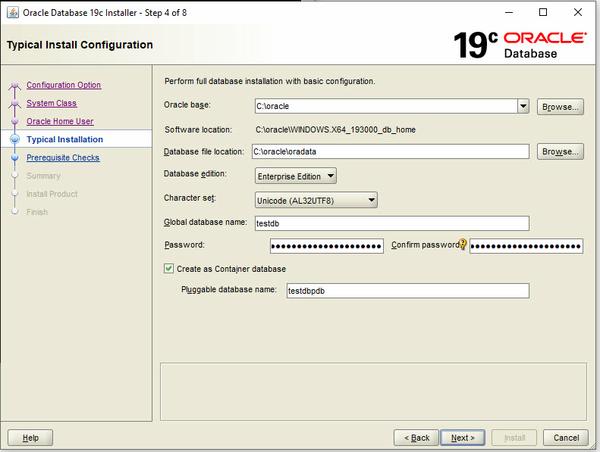
Task: Cancel the installation
Action: 565,437
